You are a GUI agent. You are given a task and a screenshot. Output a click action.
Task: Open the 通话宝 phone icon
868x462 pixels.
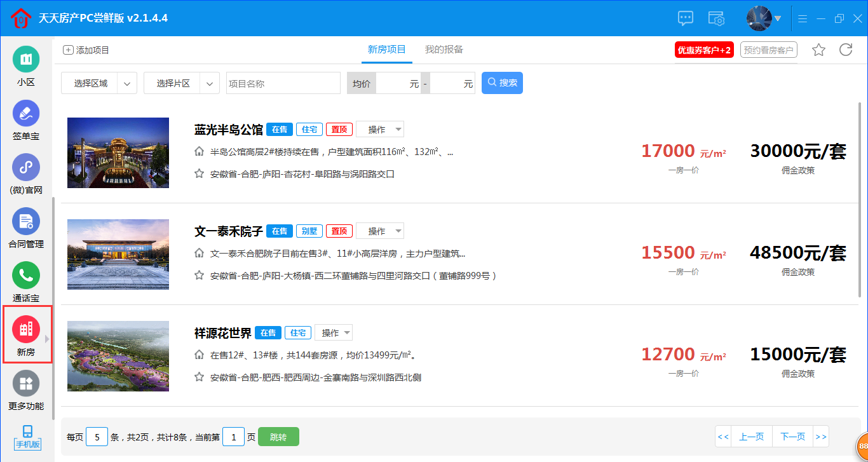[x=26, y=276]
